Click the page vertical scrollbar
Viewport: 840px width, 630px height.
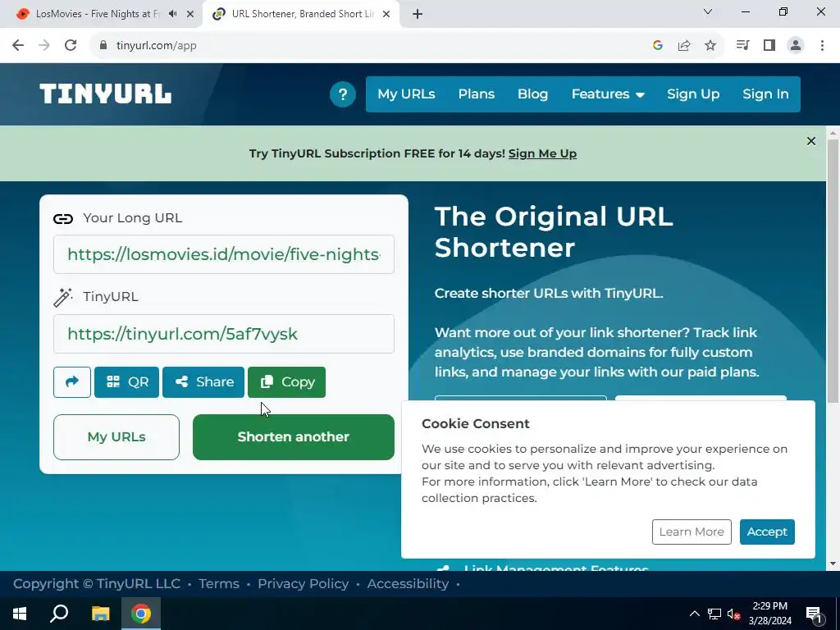click(x=833, y=271)
